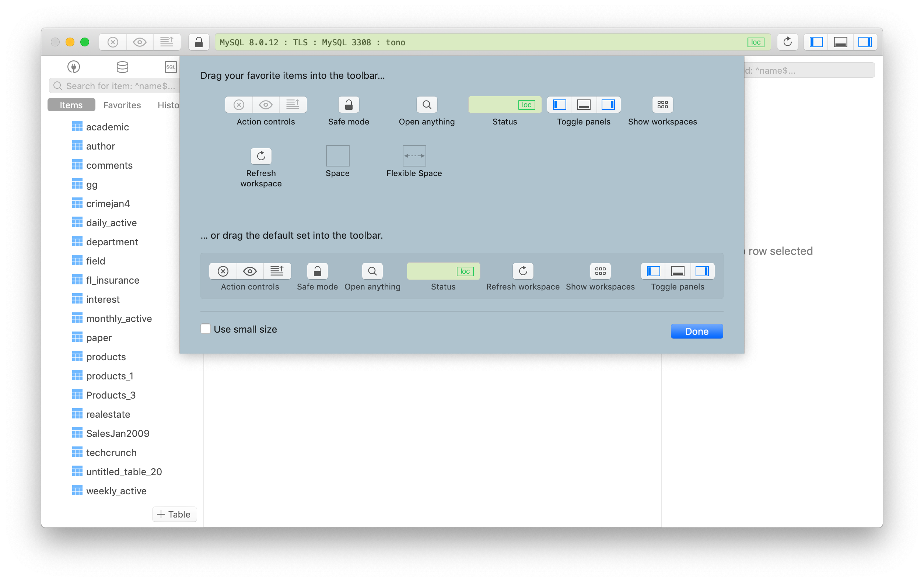
Task: Click the sidebar search field
Action: tap(115, 86)
